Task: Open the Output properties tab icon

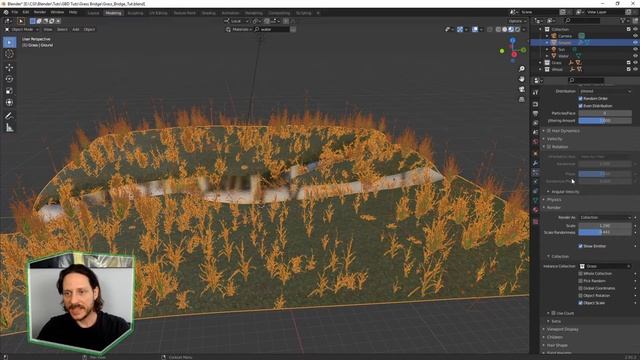Action: coord(536,113)
